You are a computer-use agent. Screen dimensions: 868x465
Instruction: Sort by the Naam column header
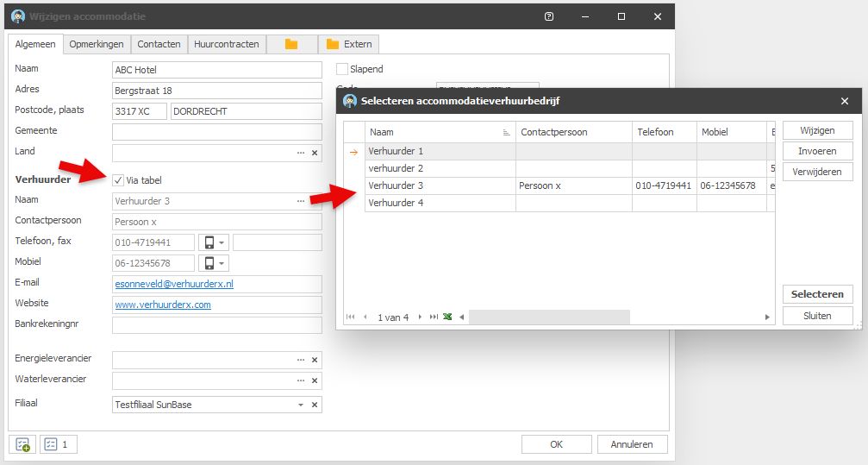click(x=440, y=132)
